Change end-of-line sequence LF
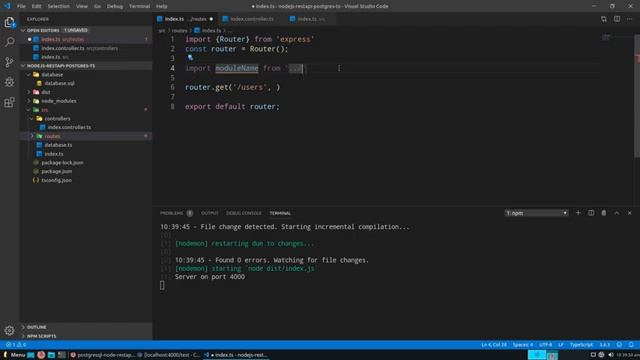 (x=561, y=345)
